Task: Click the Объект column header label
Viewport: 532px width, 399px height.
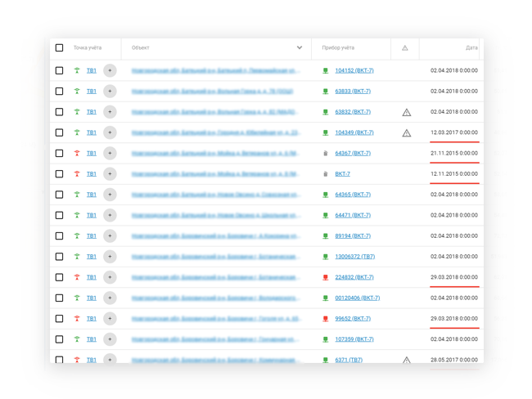Action: (x=141, y=47)
